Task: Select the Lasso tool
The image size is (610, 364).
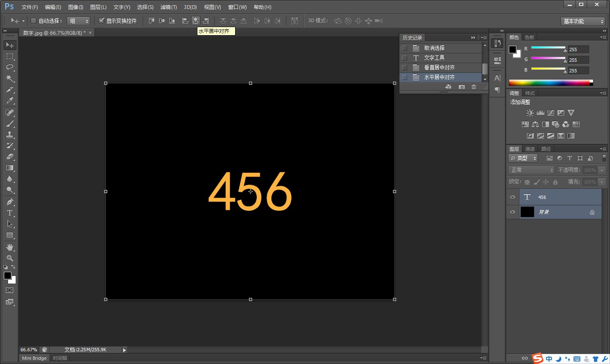Action: 10,67
